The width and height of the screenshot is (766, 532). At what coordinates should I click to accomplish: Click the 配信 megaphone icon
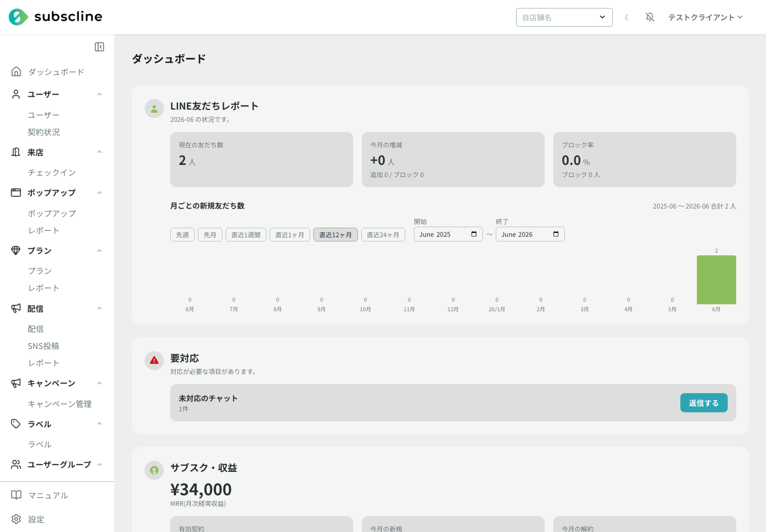coord(16,309)
